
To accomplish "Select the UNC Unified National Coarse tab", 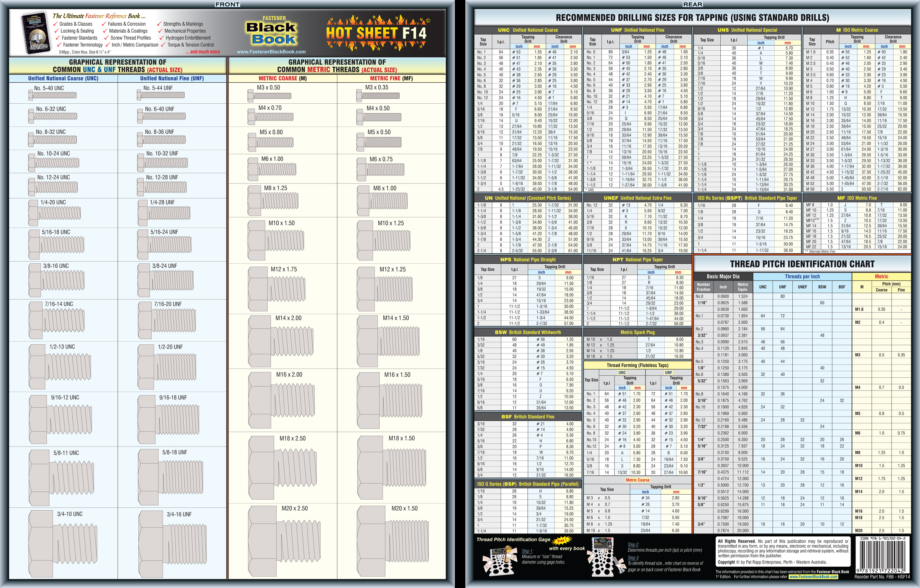I will (532, 31).
